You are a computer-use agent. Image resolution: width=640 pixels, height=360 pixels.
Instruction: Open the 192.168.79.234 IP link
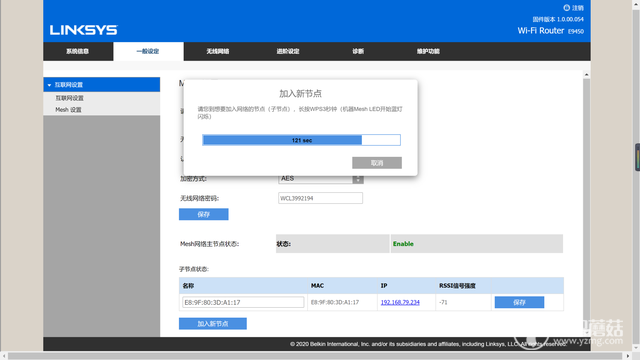pyautogui.click(x=400, y=302)
